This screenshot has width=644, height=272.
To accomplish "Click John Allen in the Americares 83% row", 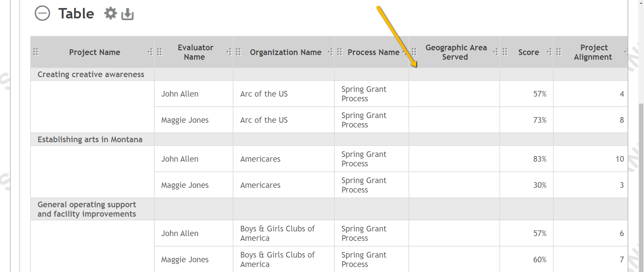I will (x=180, y=159).
